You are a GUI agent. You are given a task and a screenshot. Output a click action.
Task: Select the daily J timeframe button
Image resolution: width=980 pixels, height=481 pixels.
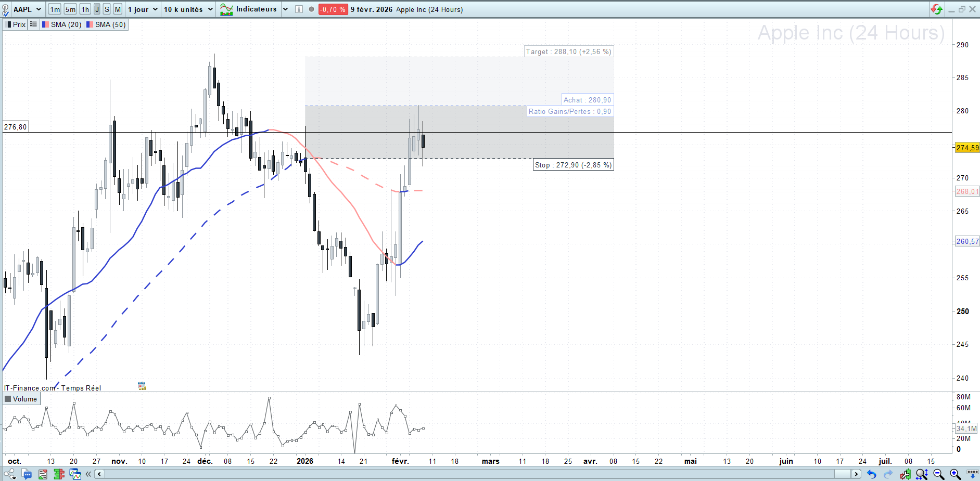(97, 9)
